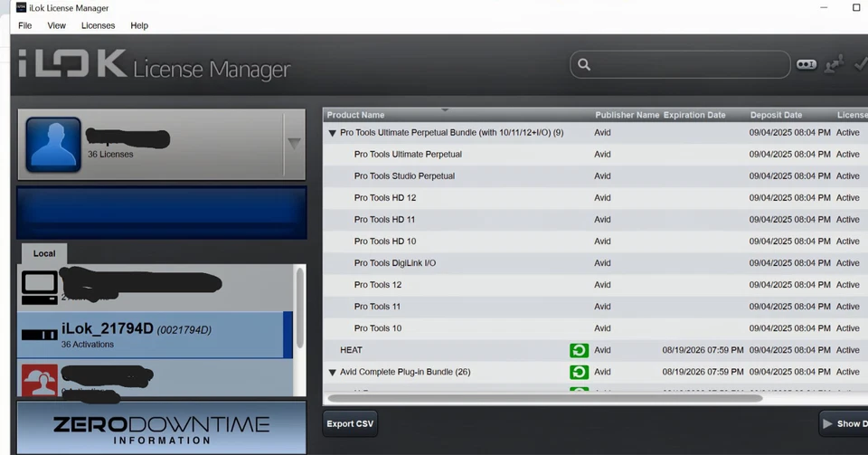Click Avid publisher in Pro Tools DigiLink row
The image size is (868, 455).
(602, 263)
